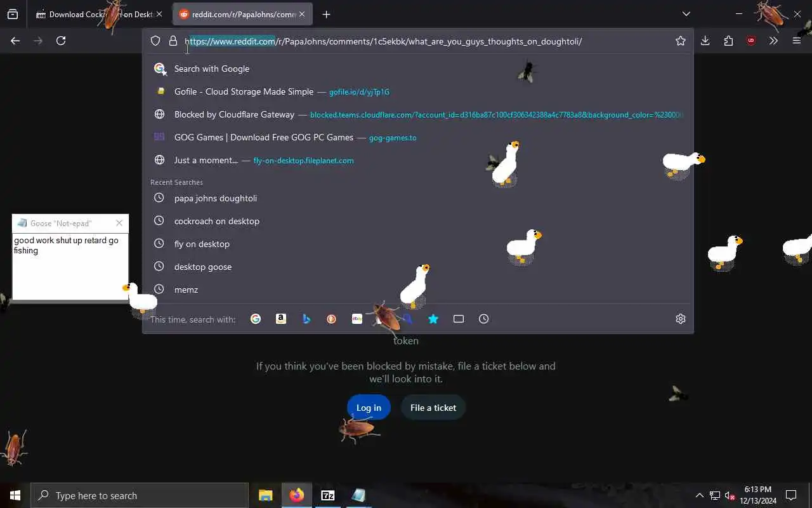
Task: Go back to the previous page
Action: tap(15, 41)
